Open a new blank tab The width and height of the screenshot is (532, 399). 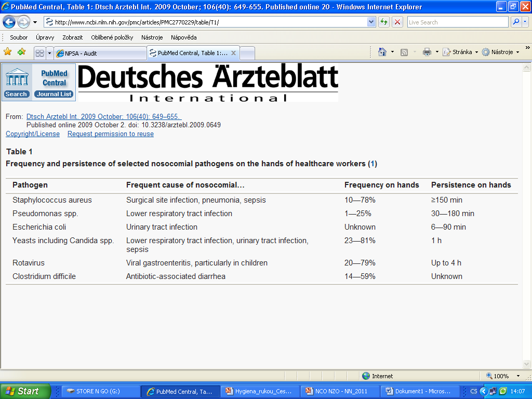coord(247,54)
